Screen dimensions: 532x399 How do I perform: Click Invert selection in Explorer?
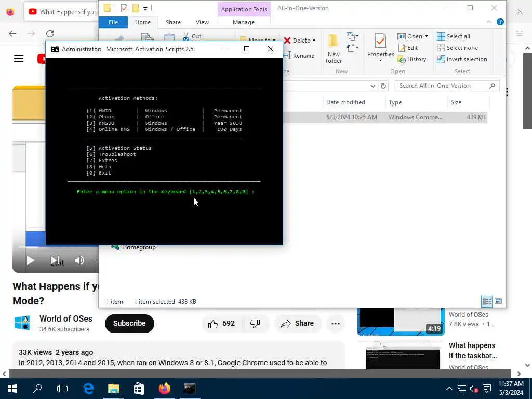pos(462,59)
